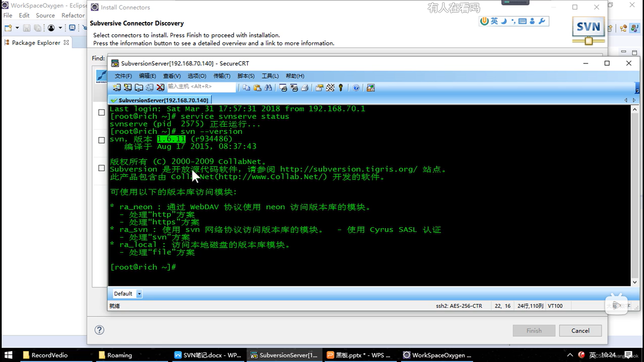
Task: Click tab scroll right arrow in SecureCRT
Action: 634,100
